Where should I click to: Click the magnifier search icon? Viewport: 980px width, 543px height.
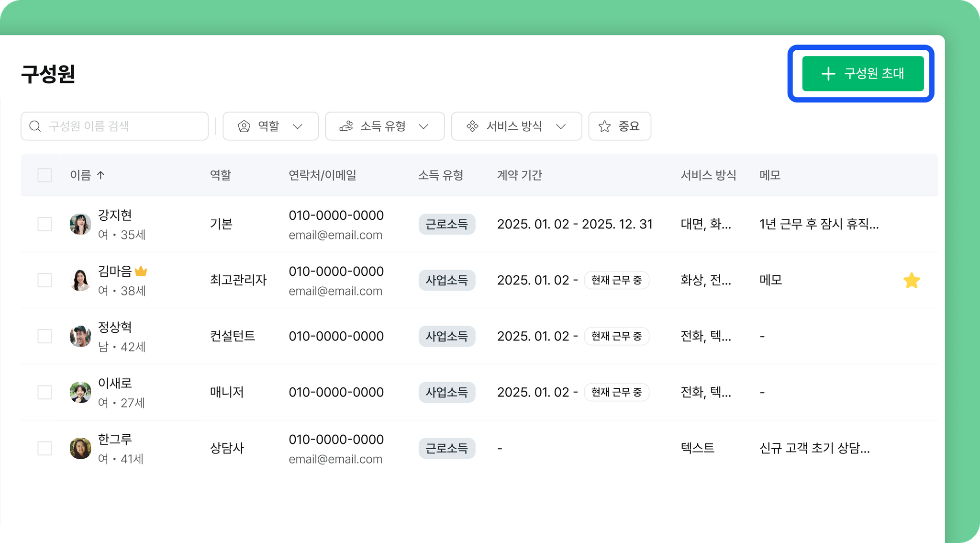point(35,126)
